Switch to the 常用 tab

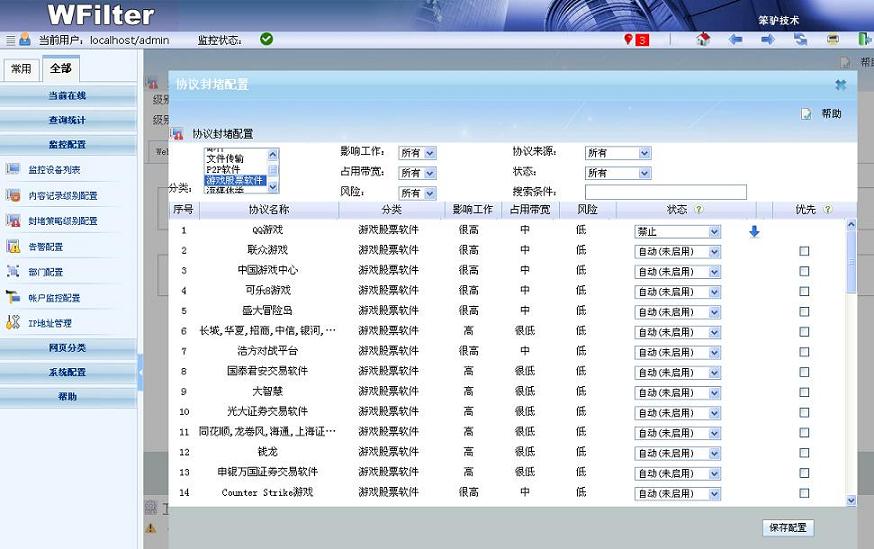pyautogui.click(x=21, y=69)
